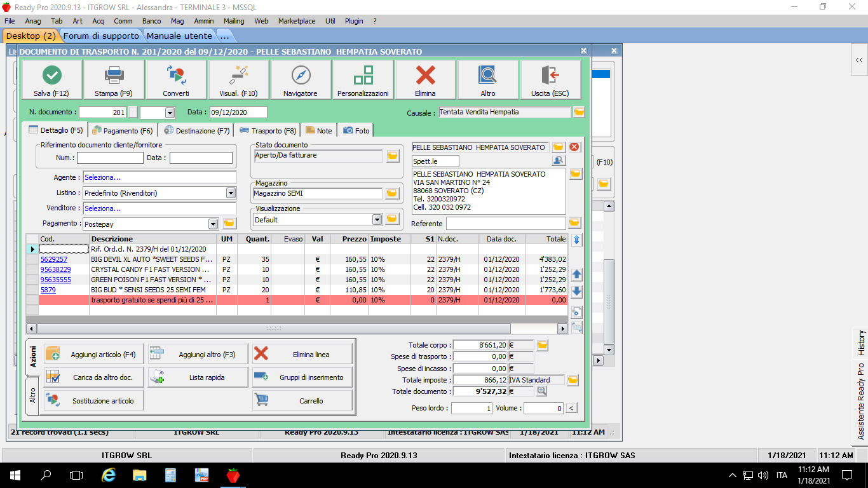Click the contact search person icon

tap(559, 161)
